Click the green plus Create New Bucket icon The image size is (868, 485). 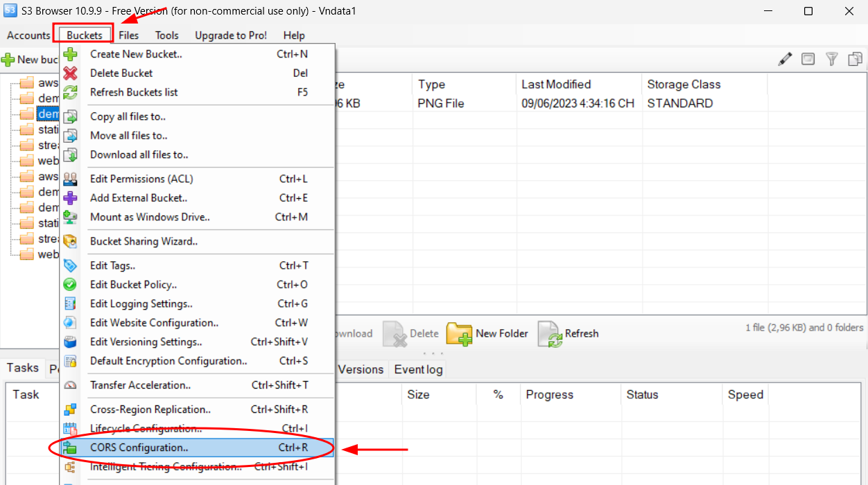[71, 54]
